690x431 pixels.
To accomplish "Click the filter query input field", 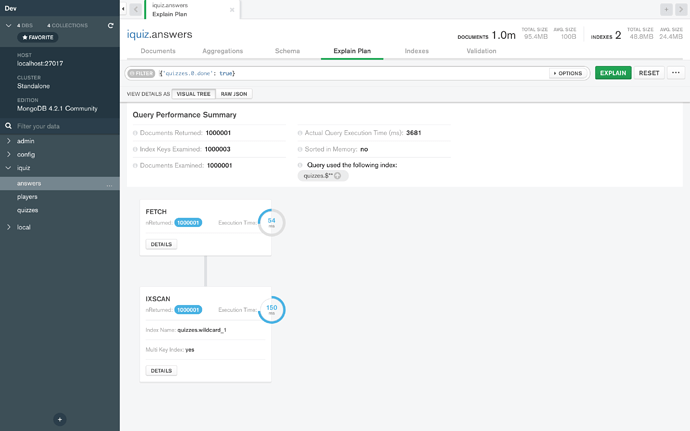I will [x=350, y=73].
